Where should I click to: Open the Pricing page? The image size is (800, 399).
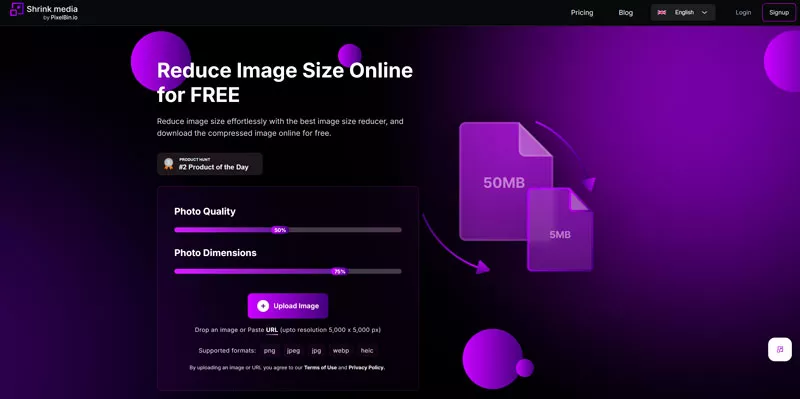coord(582,13)
